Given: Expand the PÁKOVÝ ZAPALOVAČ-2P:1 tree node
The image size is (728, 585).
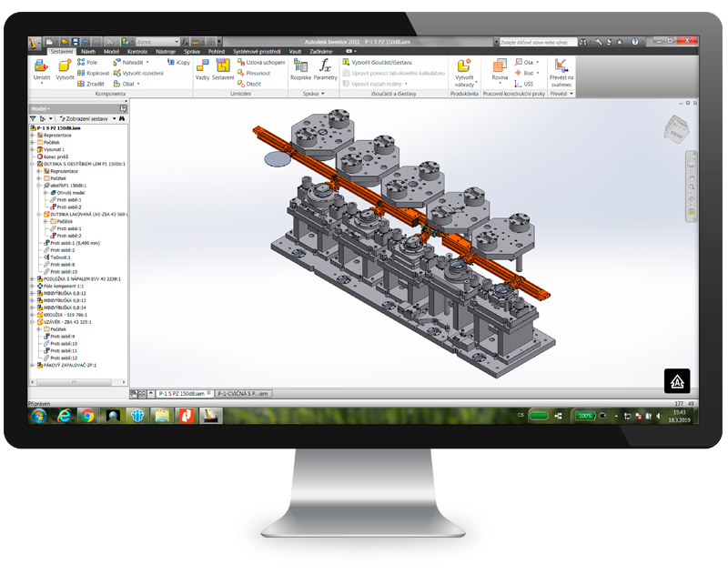Looking at the screenshot, I should [x=32, y=365].
